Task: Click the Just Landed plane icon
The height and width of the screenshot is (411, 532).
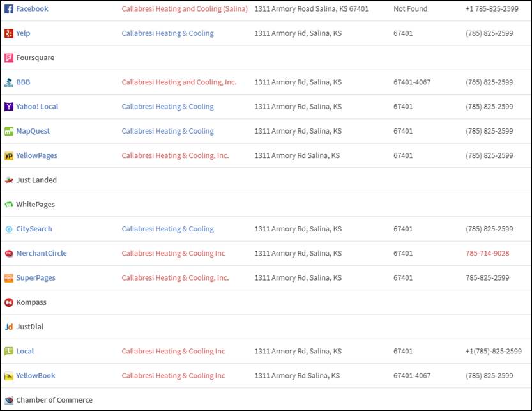Action: tap(9, 180)
